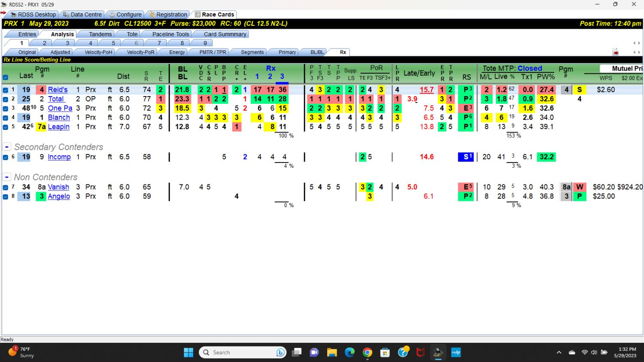Open File Explorer folder icon in taskbar
Image resolution: width=644 pixels, height=362 pixels.
332,353
